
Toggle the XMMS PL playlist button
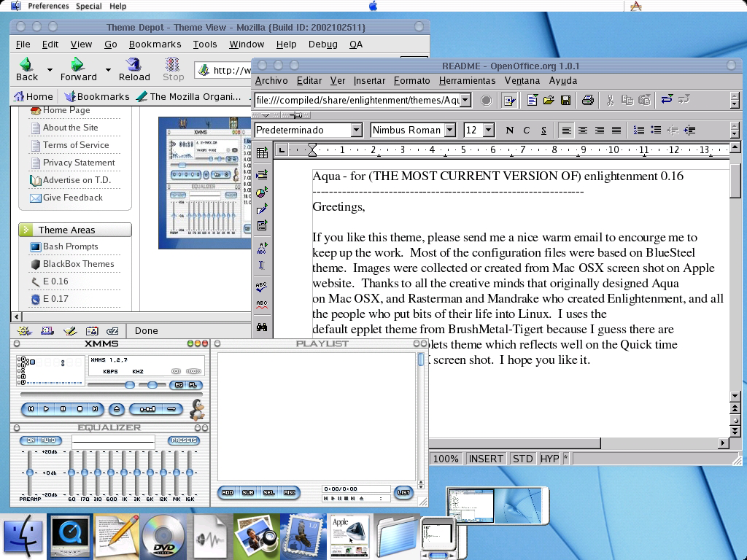point(193,385)
